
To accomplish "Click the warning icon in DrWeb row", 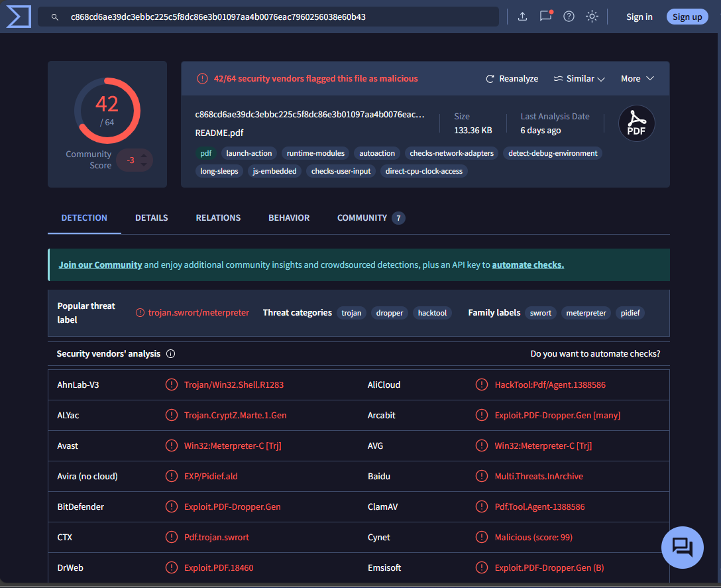I will 172,567.
